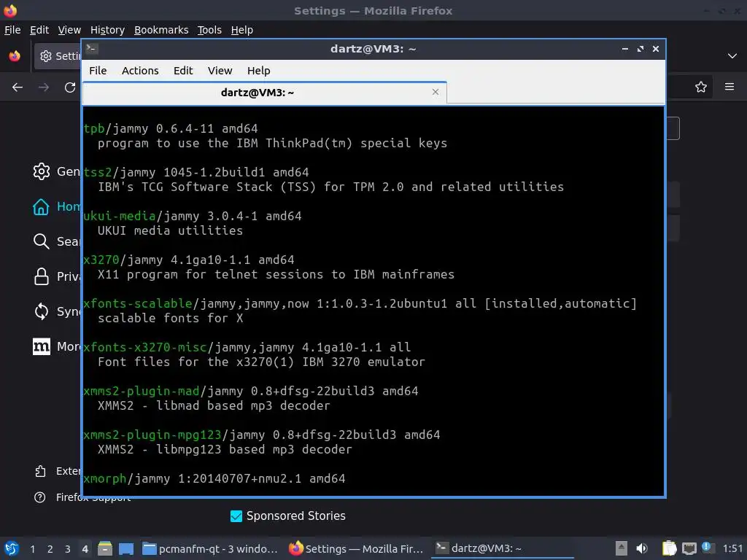The image size is (747, 560).
Task: Click the Firefox forward arrow
Action: [x=44, y=87]
